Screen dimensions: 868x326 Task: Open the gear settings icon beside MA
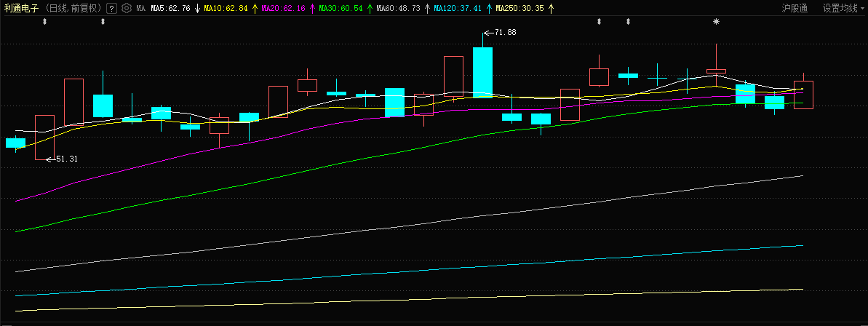[126, 8]
